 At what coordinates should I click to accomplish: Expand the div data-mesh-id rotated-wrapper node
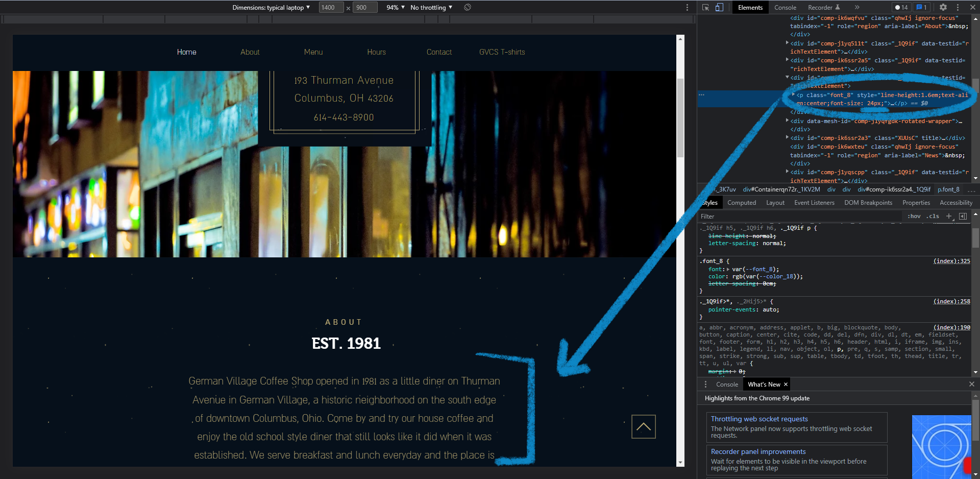(787, 121)
